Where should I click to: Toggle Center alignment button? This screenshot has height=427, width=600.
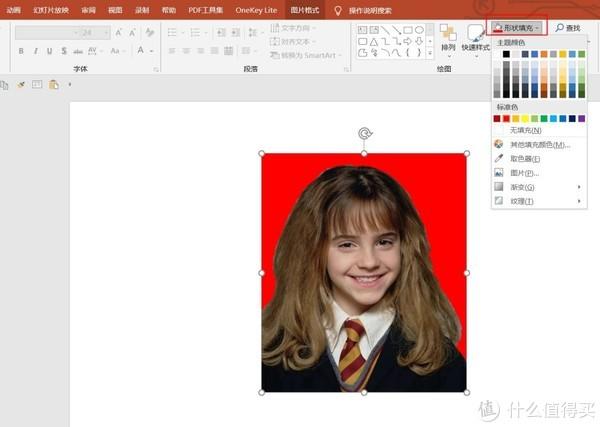pos(186,51)
